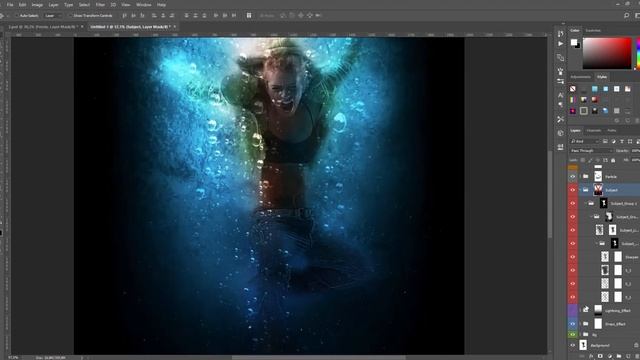
Task: Click Auto-Align Layers icon
Action: point(249,16)
